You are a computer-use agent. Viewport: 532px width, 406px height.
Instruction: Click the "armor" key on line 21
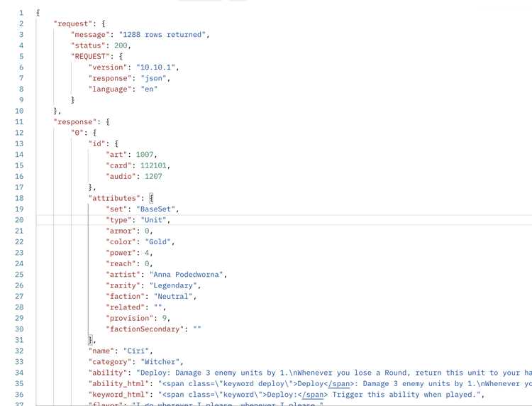coord(118,231)
